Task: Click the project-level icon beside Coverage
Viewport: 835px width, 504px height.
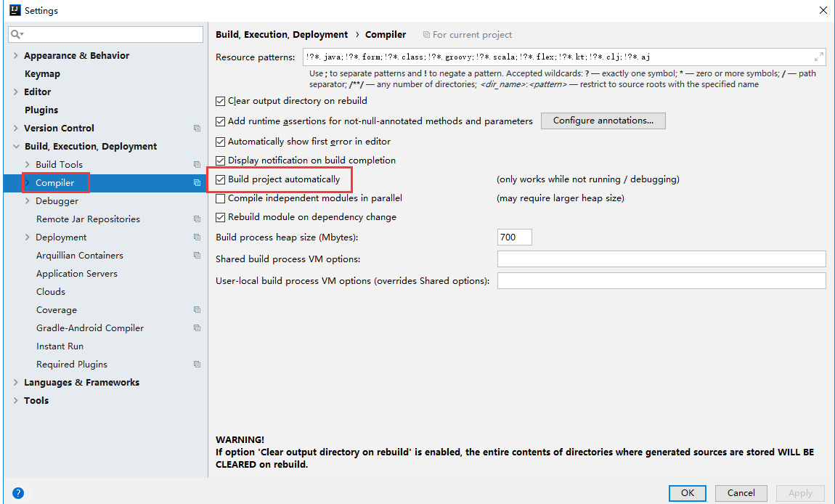Action: pos(197,310)
